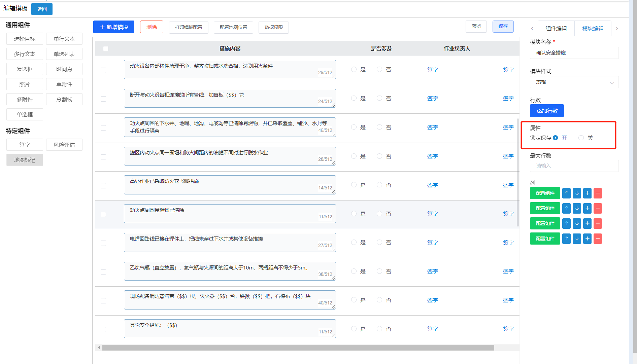
Task: Open 打印模板配置
Action: click(189, 27)
